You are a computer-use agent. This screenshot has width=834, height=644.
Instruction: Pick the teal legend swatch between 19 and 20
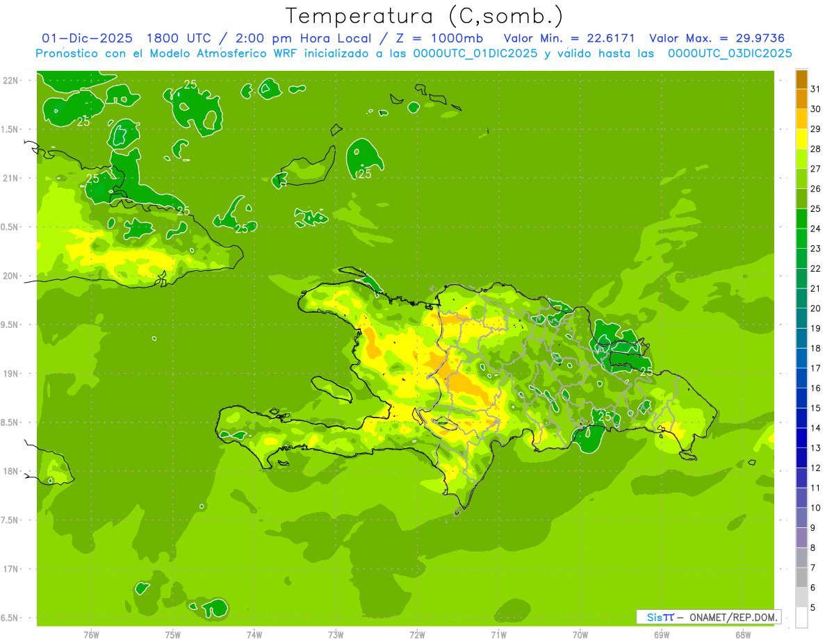[x=801, y=319]
